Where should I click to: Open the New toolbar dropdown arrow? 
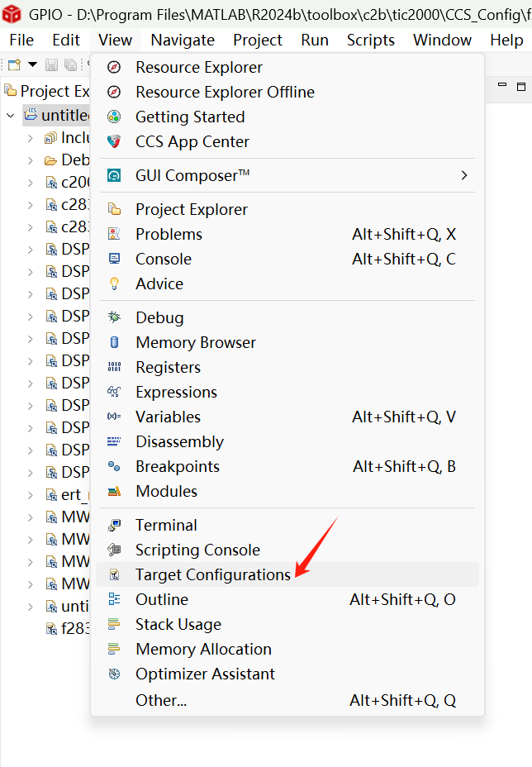click(32, 64)
